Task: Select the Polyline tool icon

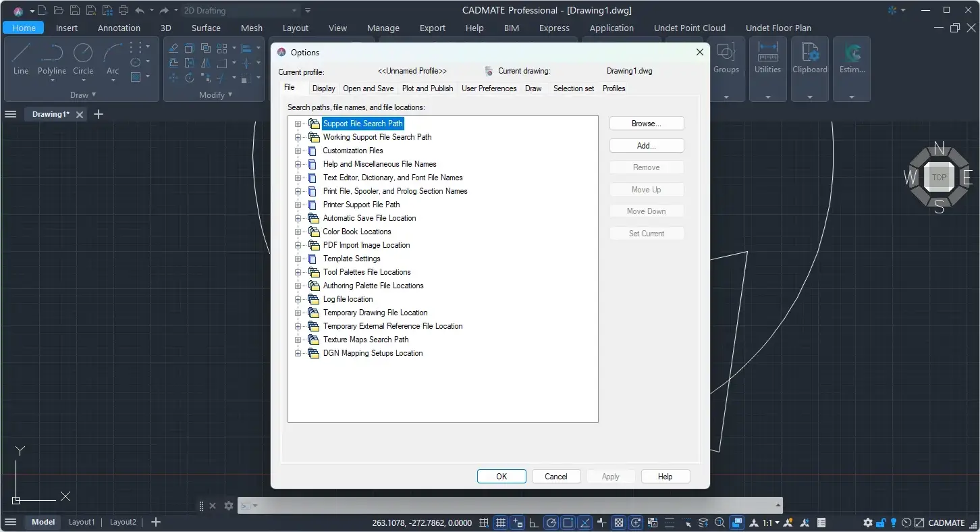Action: [51, 53]
